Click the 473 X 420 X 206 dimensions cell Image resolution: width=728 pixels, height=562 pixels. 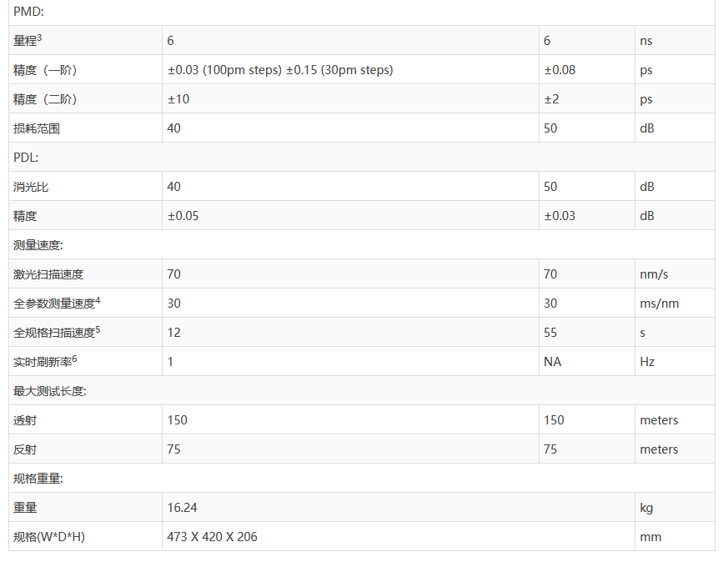213,537
